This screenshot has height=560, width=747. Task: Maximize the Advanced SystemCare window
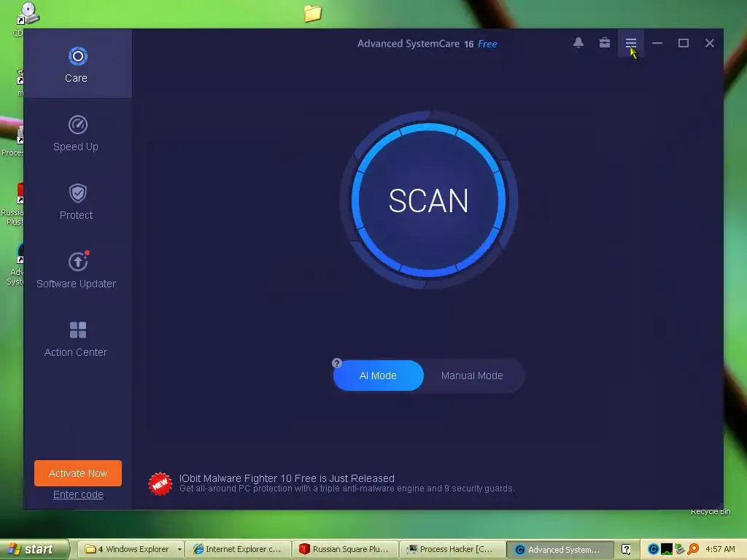point(683,43)
